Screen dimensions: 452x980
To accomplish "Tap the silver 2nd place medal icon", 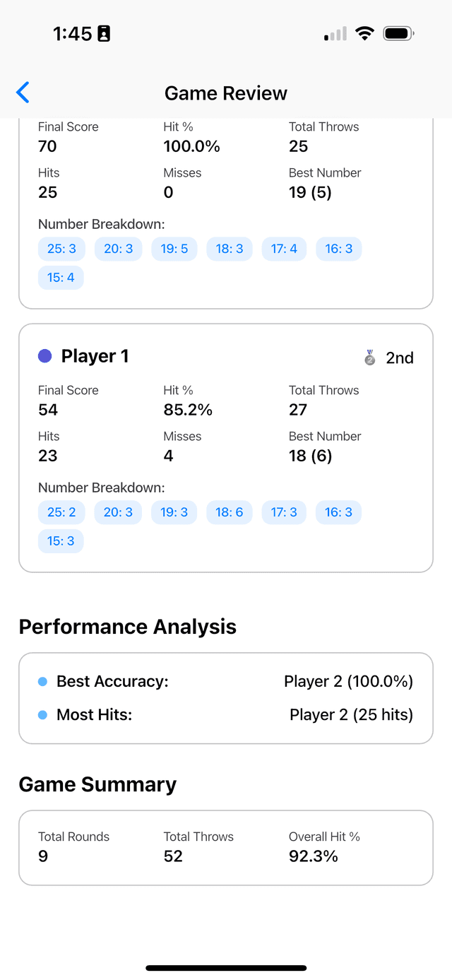I will point(370,358).
